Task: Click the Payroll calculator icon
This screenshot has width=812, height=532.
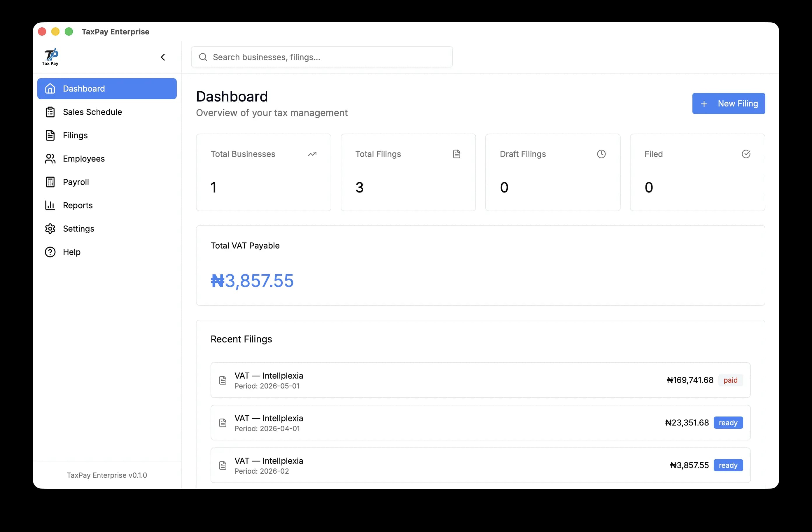Action: pyautogui.click(x=50, y=182)
